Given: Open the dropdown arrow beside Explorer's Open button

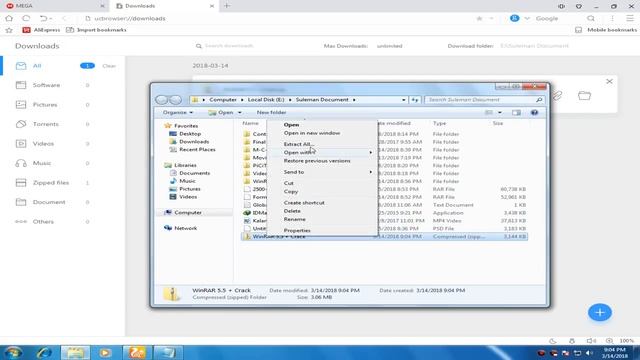Looking at the screenshot, I should pyautogui.click(x=240, y=113).
